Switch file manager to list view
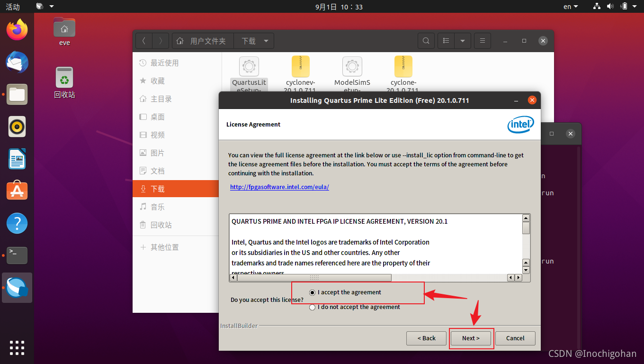This screenshot has width=644, height=364. click(x=446, y=41)
